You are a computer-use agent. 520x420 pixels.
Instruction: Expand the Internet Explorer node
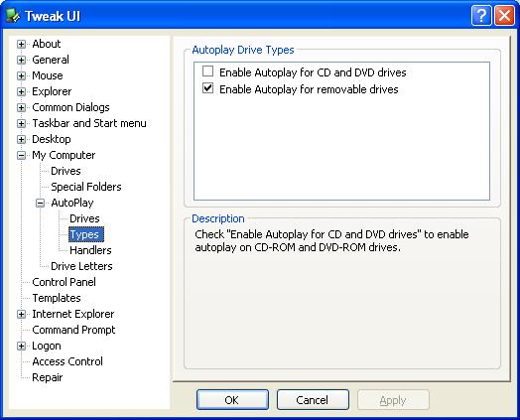[x=21, y=314]
